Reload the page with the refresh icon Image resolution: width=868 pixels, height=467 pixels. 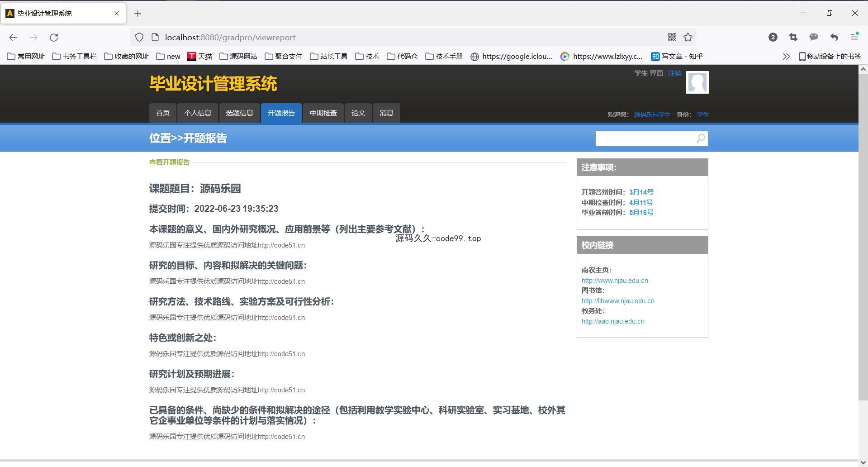[54, 38]
